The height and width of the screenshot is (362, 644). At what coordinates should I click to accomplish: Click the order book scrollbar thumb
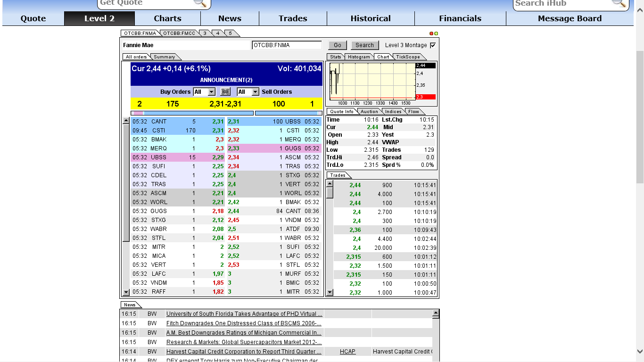(126, 183)
